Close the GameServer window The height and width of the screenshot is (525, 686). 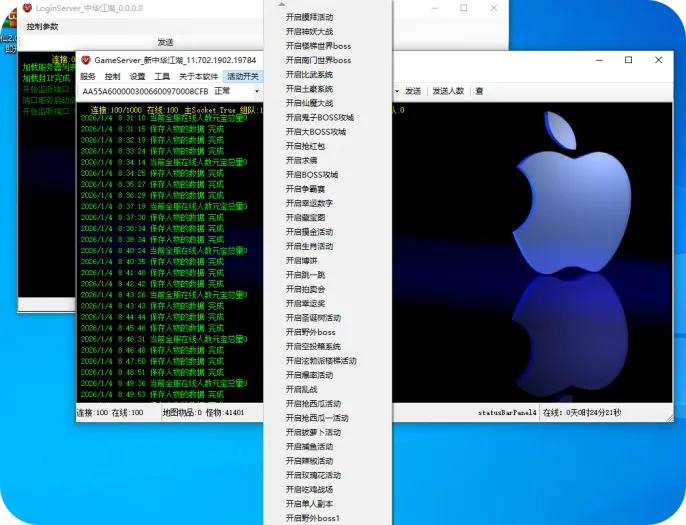tap(658, 60)
